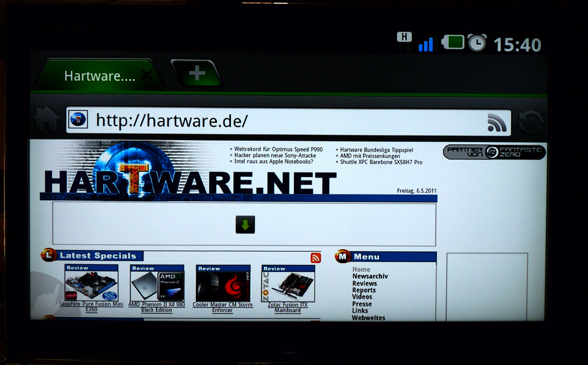
Task: Click the site favicon in address bar
Action: (78, 120)
